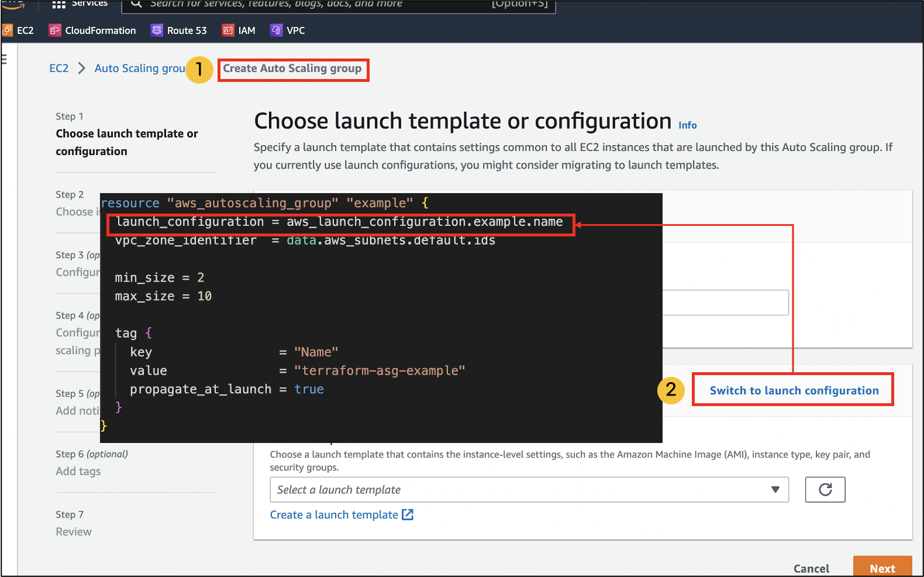The height and width of the screenshot is (577, 924).
Task: Click the CloudFormation shortcut icon
Action: tap(54, 30)
